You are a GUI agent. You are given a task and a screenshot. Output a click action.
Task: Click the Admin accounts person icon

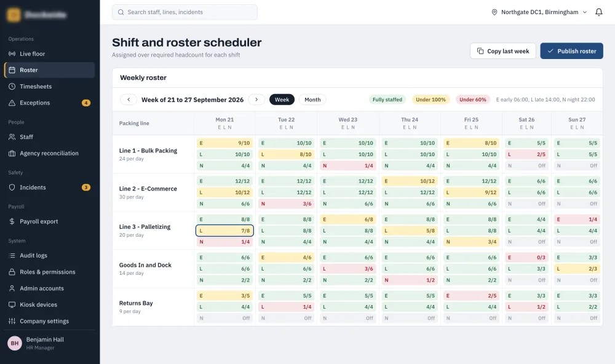coord(12,288)
